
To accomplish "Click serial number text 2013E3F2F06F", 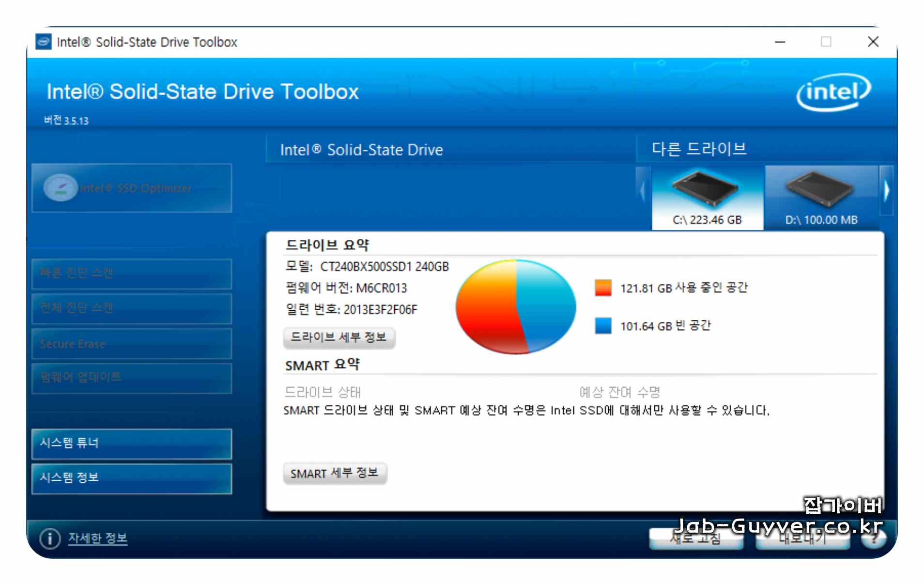I will pyautogui.click(x=380, y=310).
